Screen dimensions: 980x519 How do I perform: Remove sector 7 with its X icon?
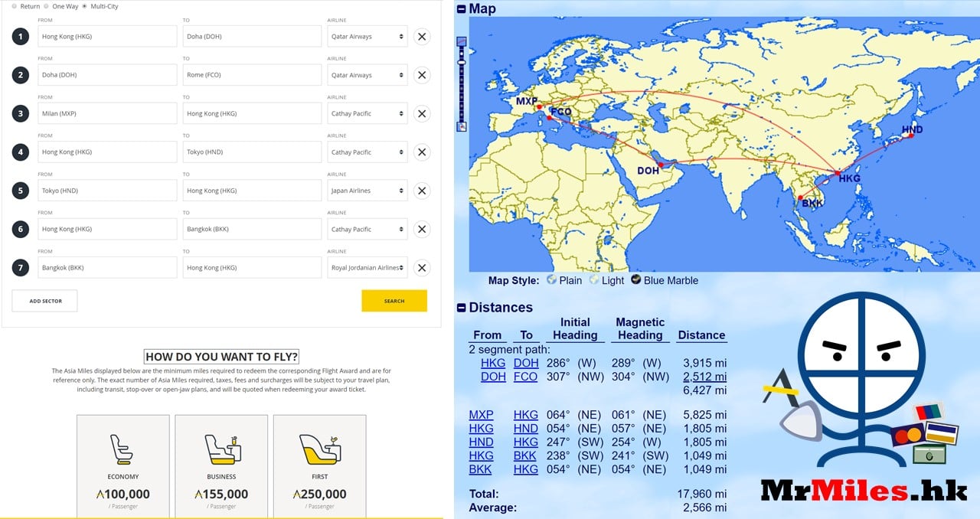coord(422,268)
